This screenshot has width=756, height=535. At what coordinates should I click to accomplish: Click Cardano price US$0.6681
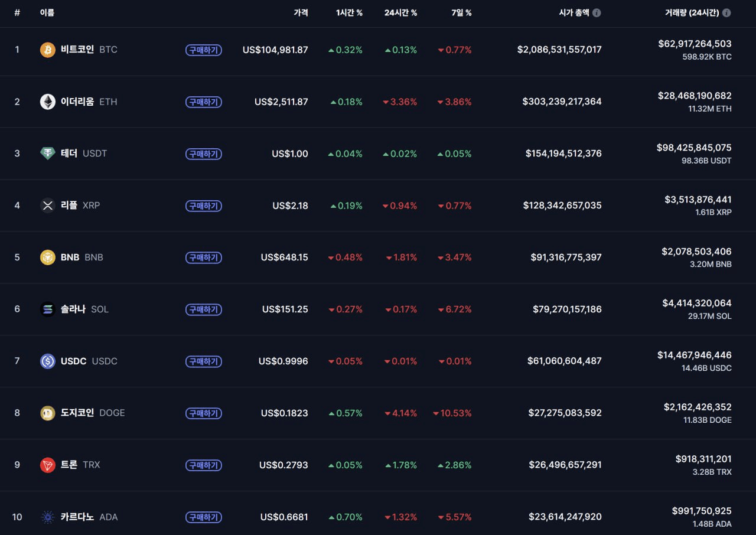(284, 517)
